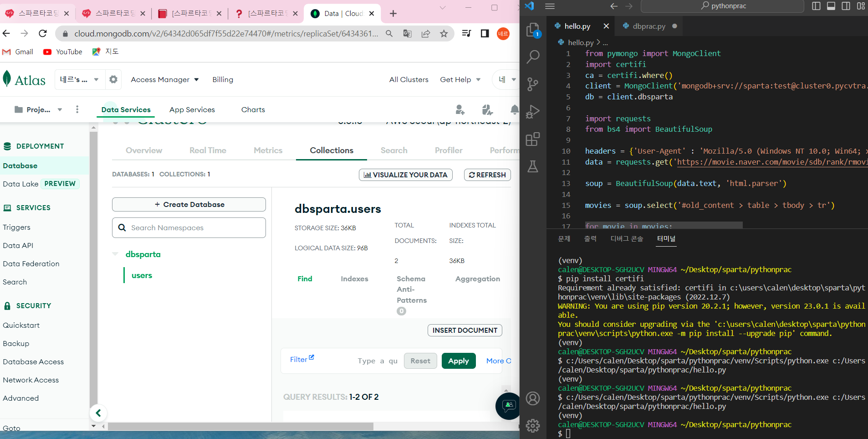Image resolution: width=868 pixels, height=439 pixels.
Task: Toggle the VS Code secondary side bar
Action: 846,6
